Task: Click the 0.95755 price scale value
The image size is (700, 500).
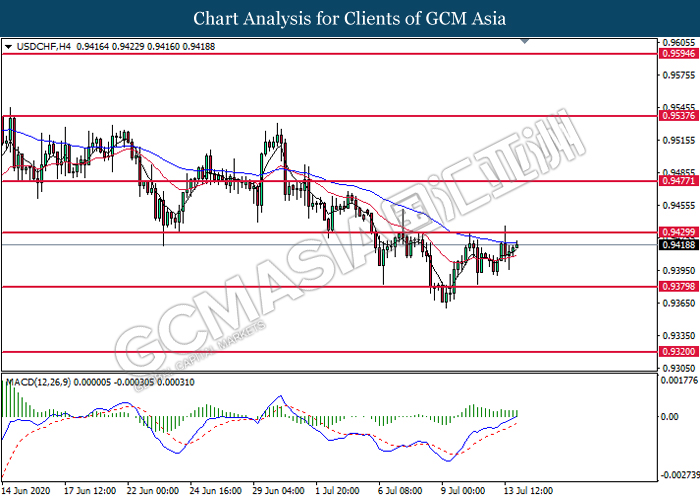Action: [x=679, y=75]
